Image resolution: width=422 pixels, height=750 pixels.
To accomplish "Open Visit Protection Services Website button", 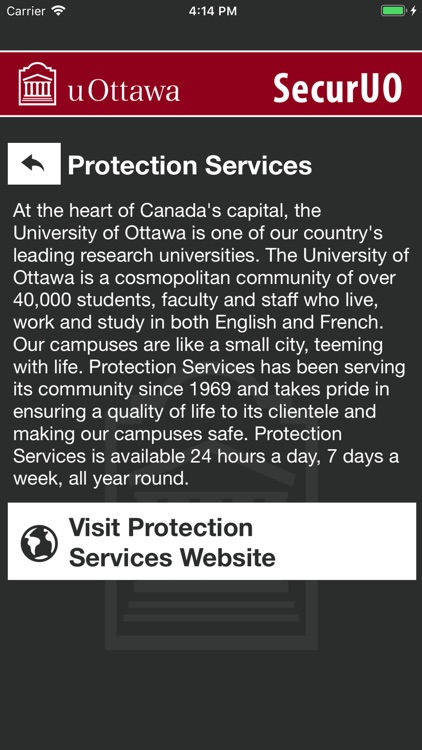I will 211,541.
